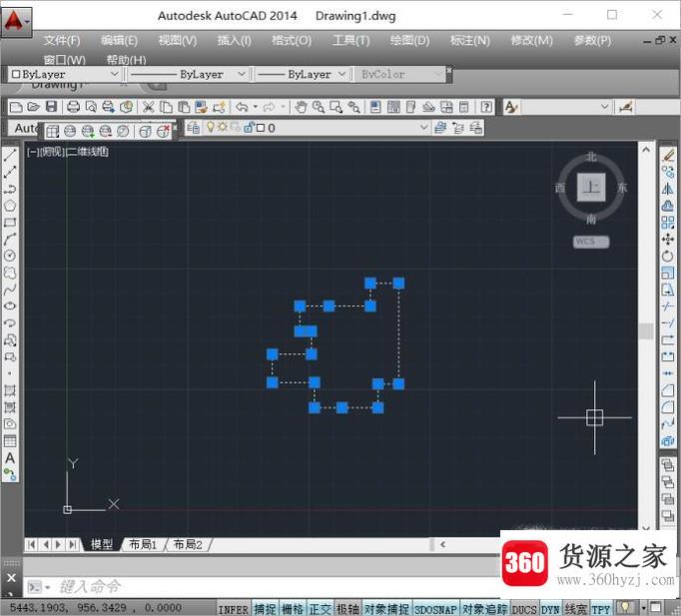
Task: Open the 编辑(E) menu
Action: coord(119,40)
